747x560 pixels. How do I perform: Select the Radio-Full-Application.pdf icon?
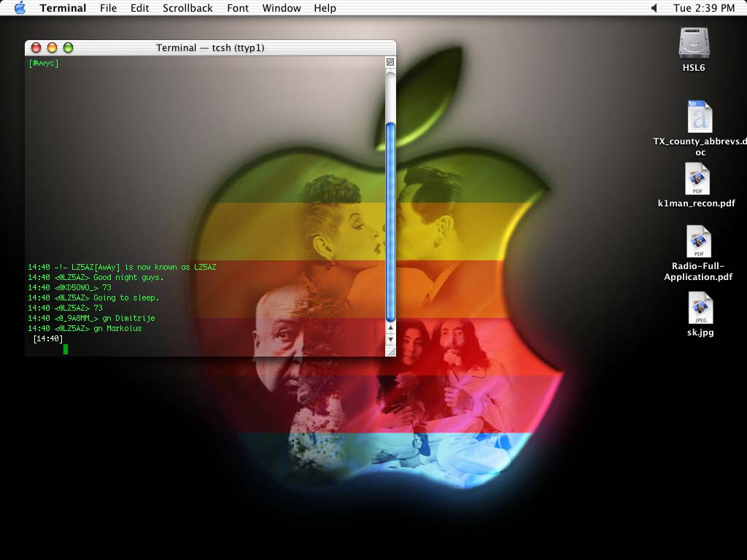click(x=698, y=241)
